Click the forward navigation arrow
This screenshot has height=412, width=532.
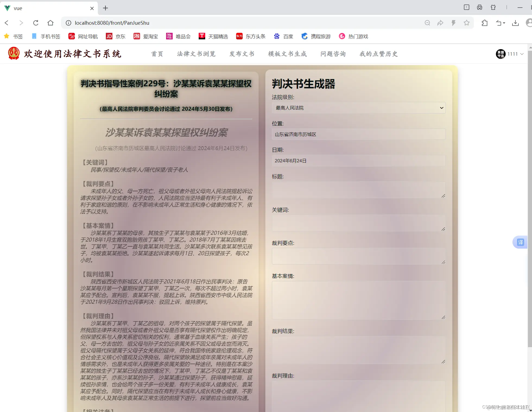point(21,23)
